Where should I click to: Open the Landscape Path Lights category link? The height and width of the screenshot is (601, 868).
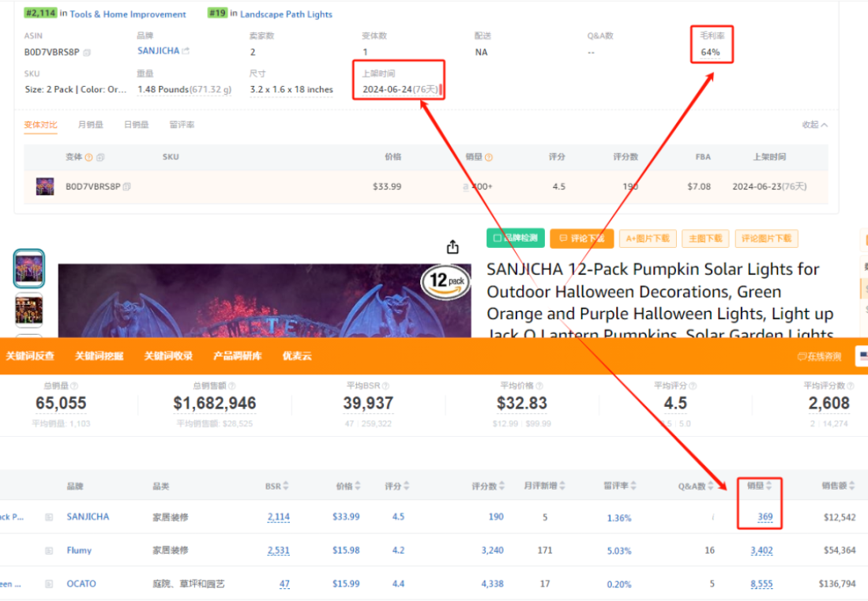point(286,14)
